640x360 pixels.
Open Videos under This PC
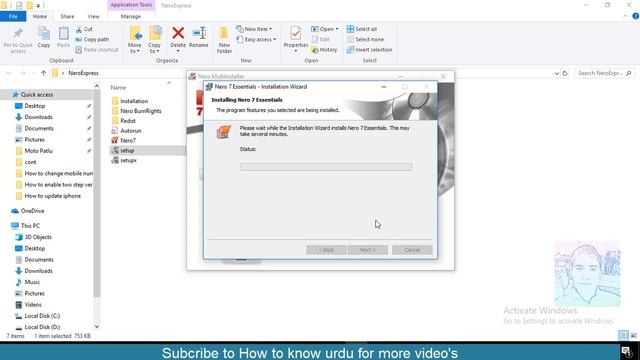(x=28, y=304)
